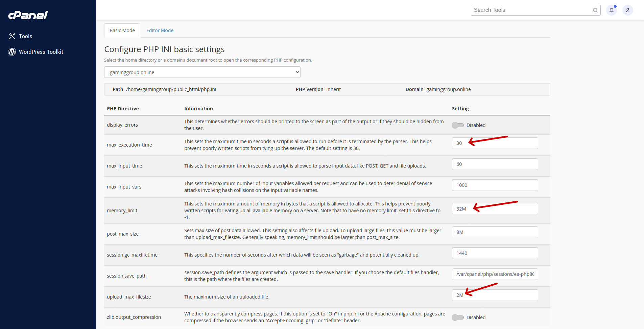Screen dimensions: 644x329
Task: Open the notifications bell
Action: [x=611, y=10]
